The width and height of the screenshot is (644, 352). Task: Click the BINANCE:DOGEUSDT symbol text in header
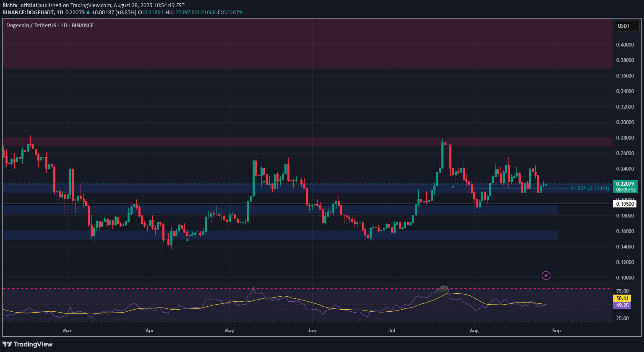point(27,13)
